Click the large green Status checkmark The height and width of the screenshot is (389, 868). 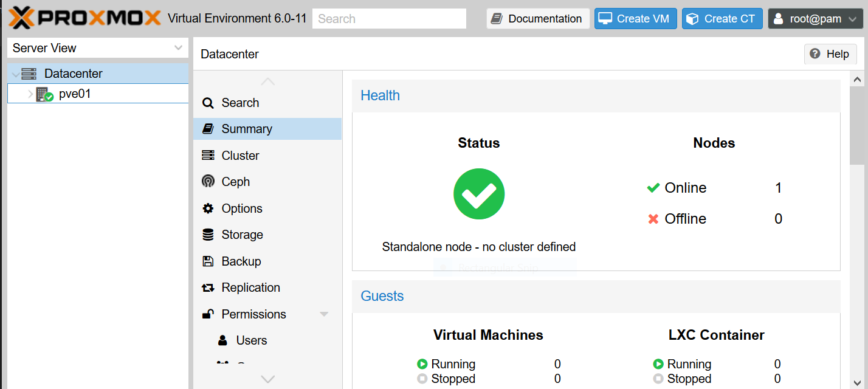click(x=479, y=194)
